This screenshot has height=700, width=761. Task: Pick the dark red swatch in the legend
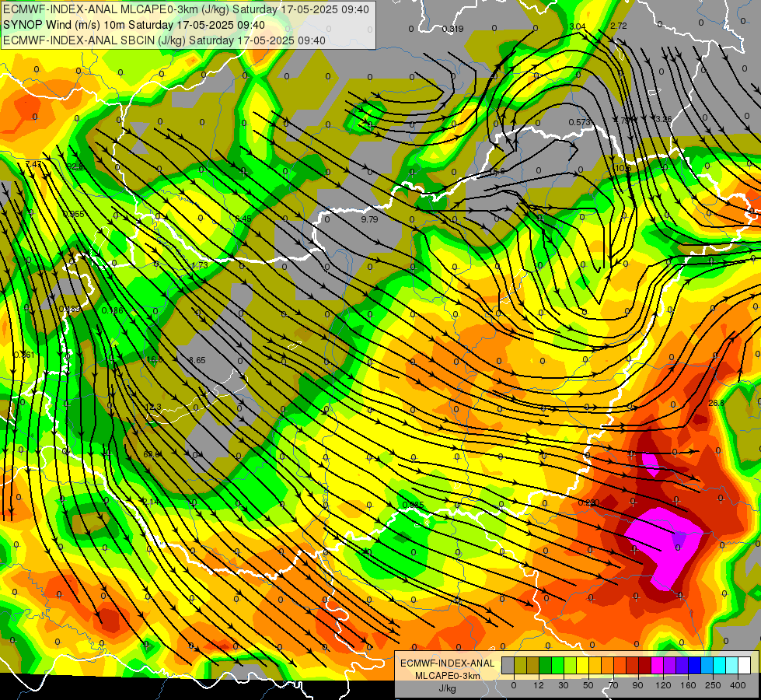[x=644, y=665]
